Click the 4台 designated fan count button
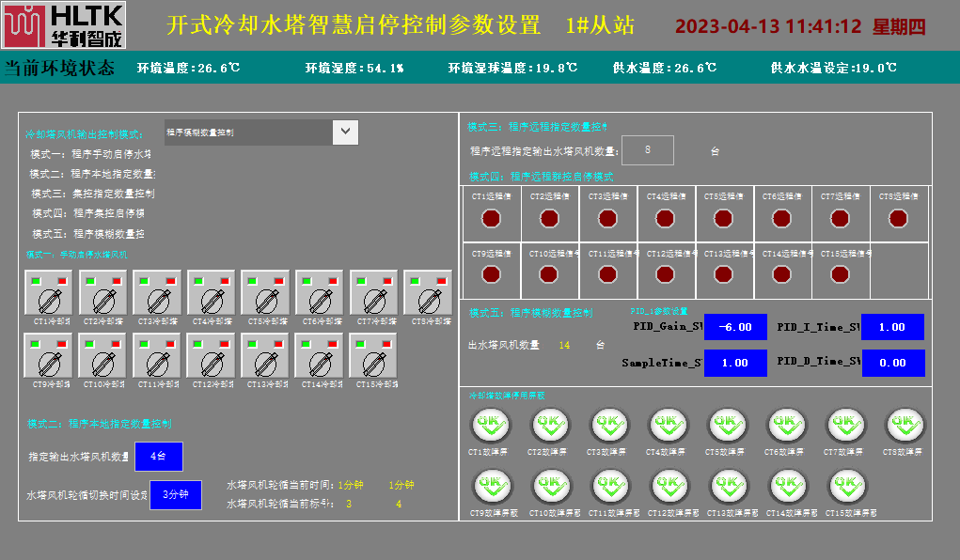960x560 pixels. [158, 457]
